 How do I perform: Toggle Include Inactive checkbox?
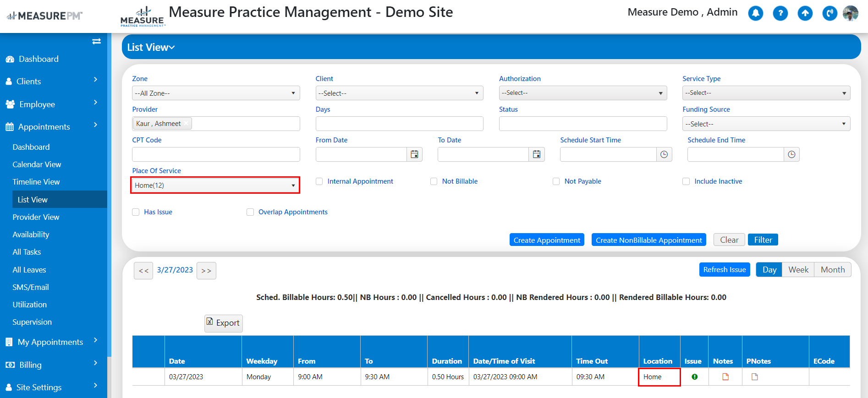(x=686, y=181)
